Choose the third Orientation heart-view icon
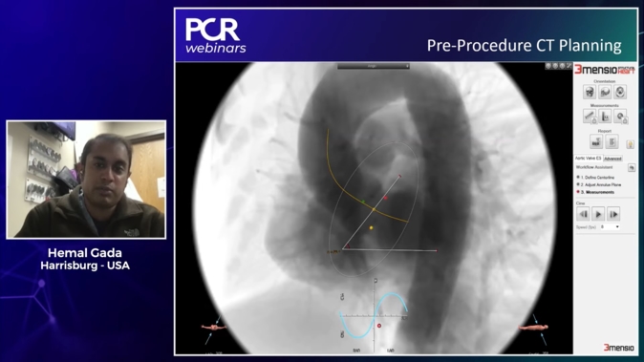Viewport: 644px width, 362px height. pos(620,92)
